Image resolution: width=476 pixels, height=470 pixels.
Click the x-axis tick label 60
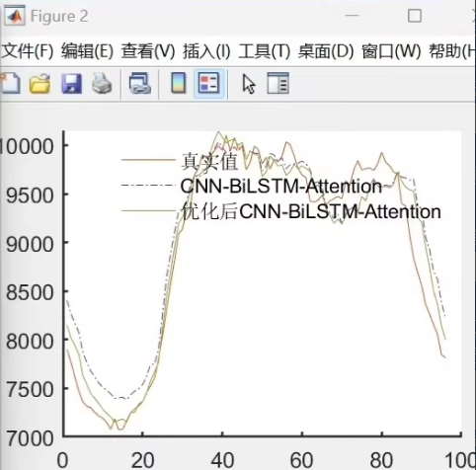coord(302,460)
